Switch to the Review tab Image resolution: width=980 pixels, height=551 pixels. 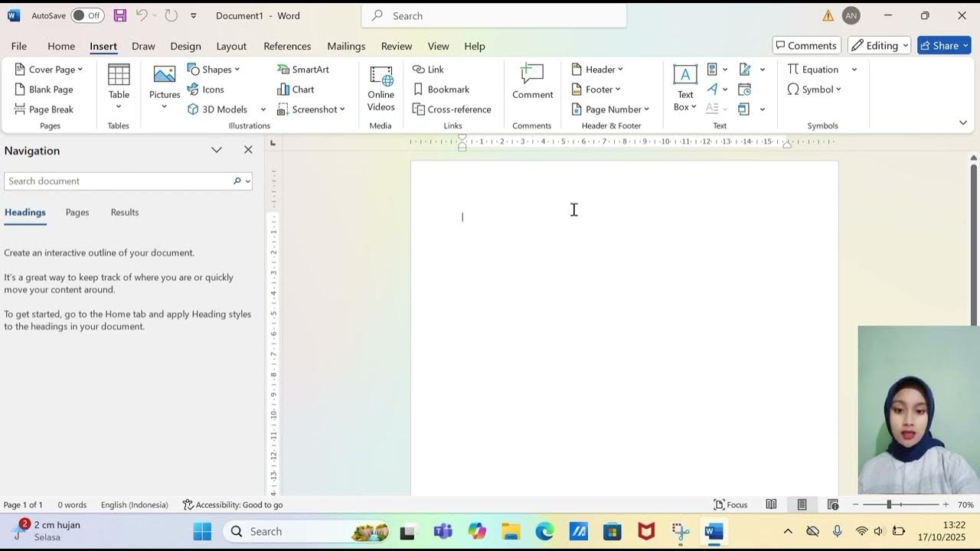[397, 46]
